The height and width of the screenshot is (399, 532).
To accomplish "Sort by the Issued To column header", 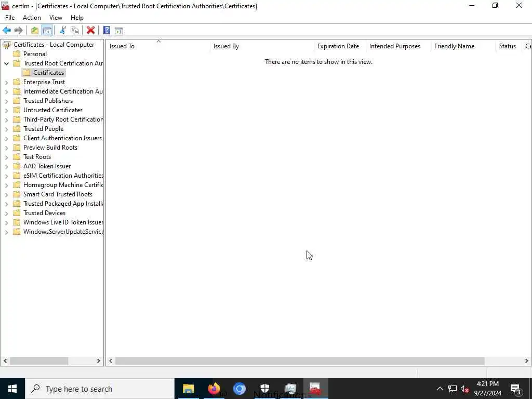I will [x=158, y=46].
